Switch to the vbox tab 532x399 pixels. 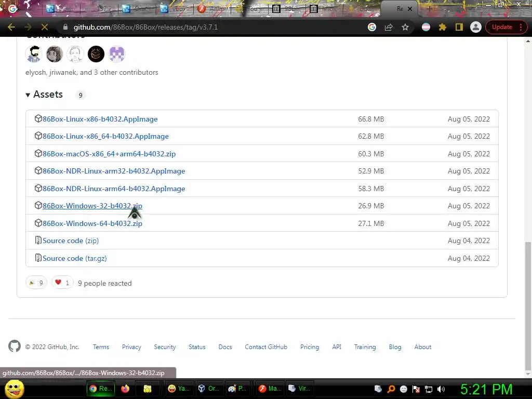[x=174, y=8]
